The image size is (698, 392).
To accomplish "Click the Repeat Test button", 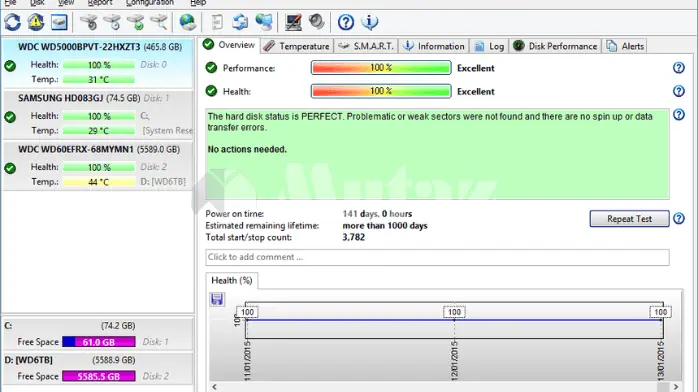I will (629, 218).
